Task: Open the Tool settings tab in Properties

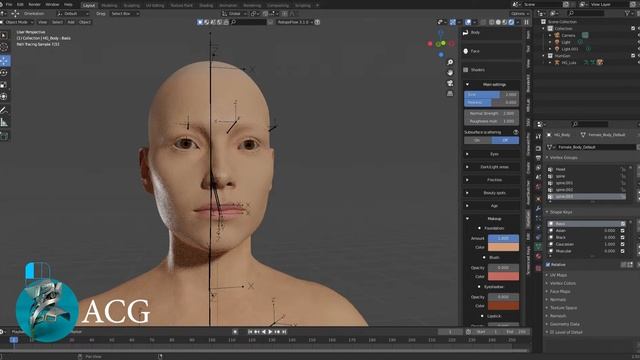Action: click(x=538, y=137)
